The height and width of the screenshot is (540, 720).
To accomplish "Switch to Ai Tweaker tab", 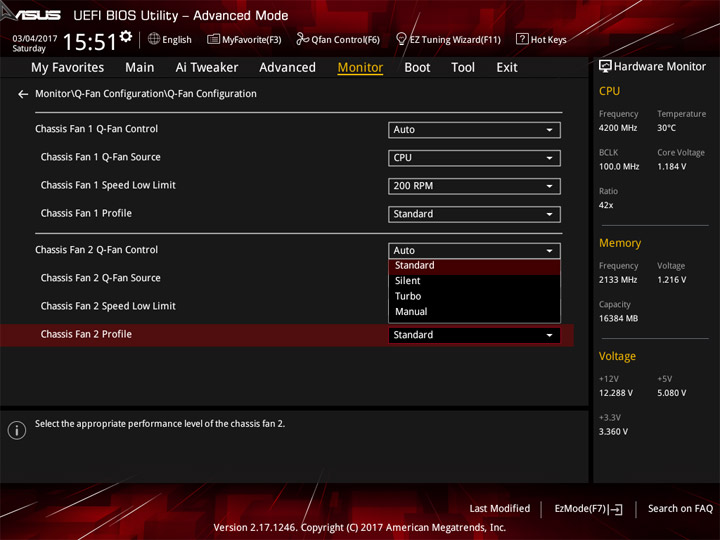I will 207,68.
